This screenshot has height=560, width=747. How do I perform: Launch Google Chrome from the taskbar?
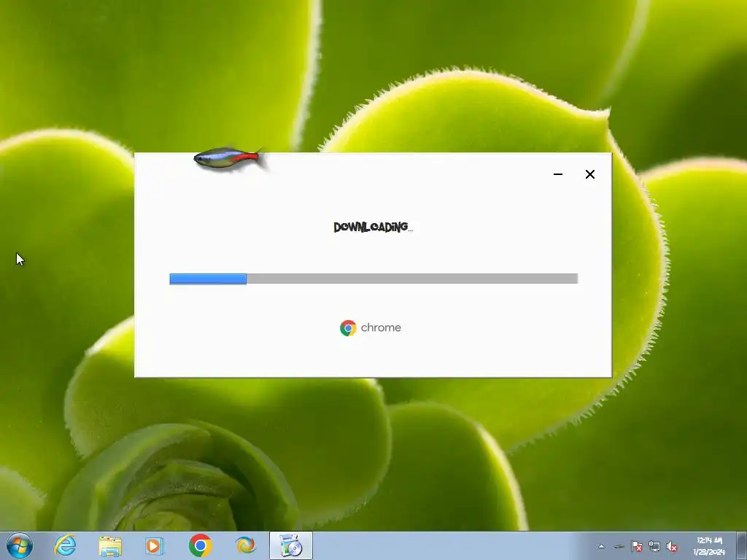tap(201, 545)
